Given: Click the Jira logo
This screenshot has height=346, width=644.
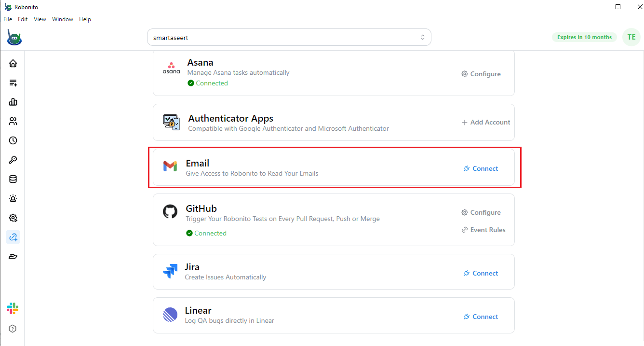Looking at the screenshot, I should tap(170, 271).
